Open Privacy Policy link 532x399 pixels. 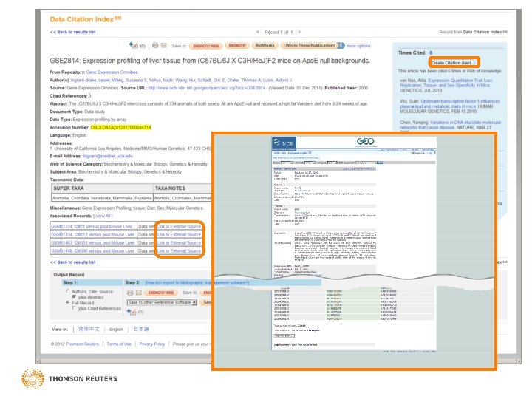pyautogui.click(x=152, y=344)
